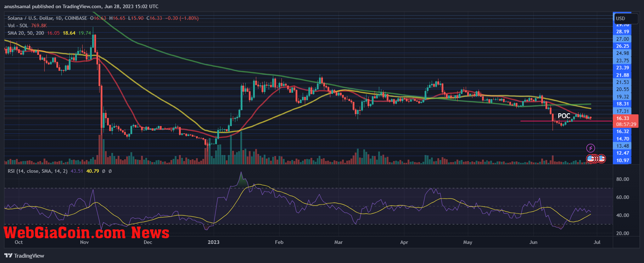This screenshot has height=263, width=644.
Task: Click the 24.98 price level label
Action: 623,53
